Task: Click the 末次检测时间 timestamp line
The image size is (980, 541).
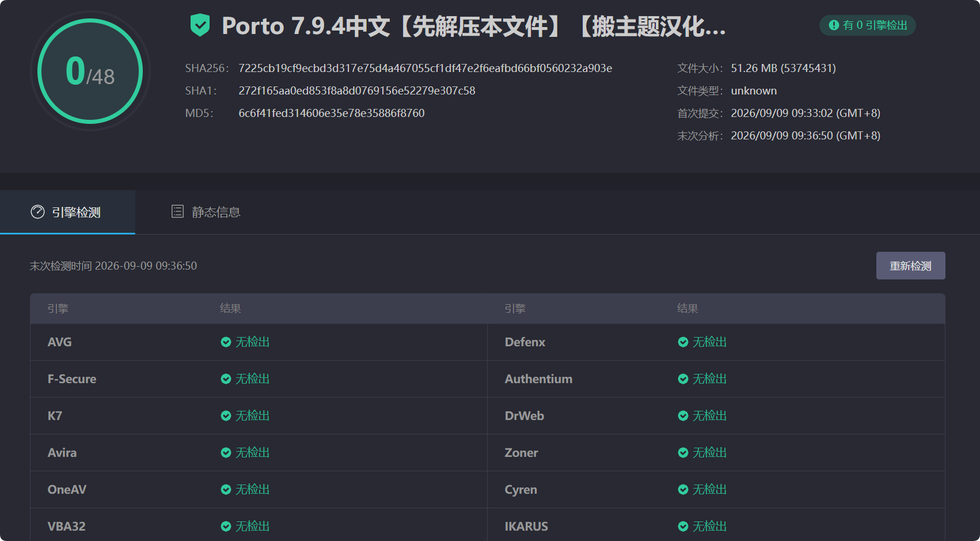Action: [x=113, y=266]
